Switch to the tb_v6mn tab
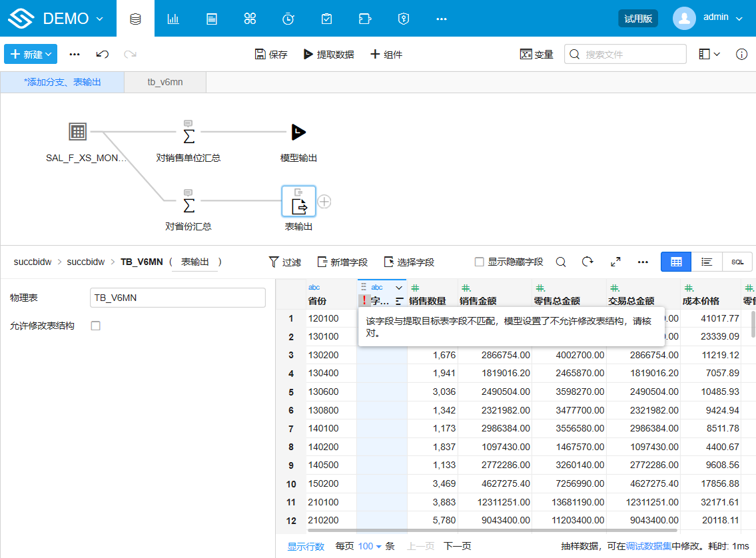The image size is (756, 558). 165,82
